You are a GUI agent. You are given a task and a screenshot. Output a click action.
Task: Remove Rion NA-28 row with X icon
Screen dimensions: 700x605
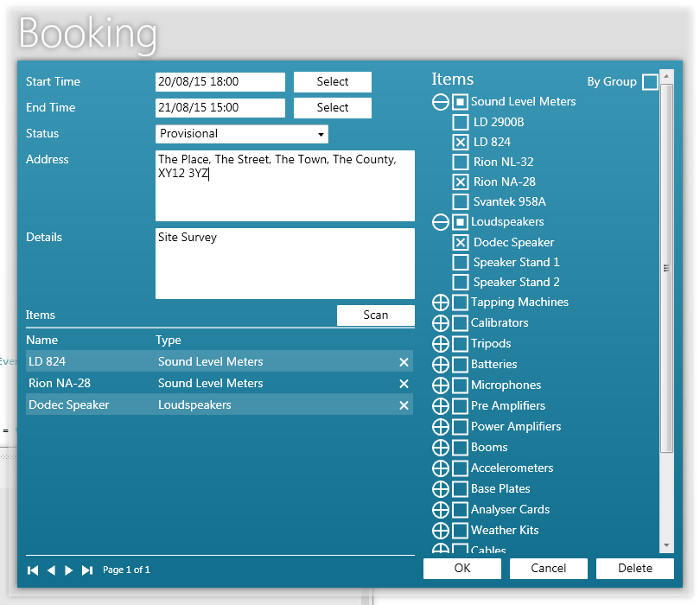coord(404,384)
